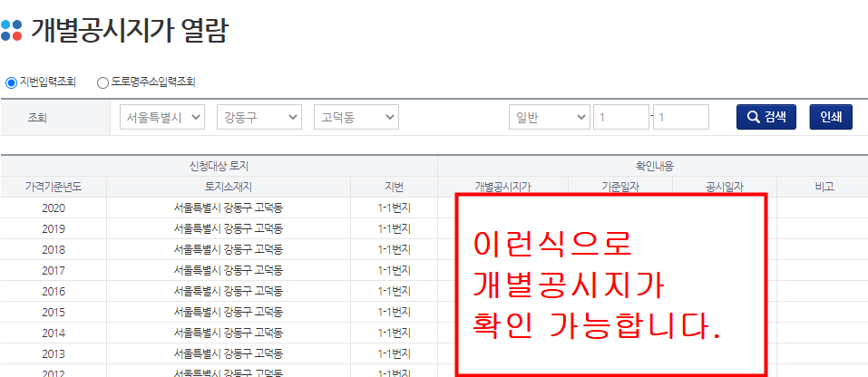The image size is (868, 377).
Task: Click the 1-1번지 cell in the 2013 row
Action: (395, 353)
